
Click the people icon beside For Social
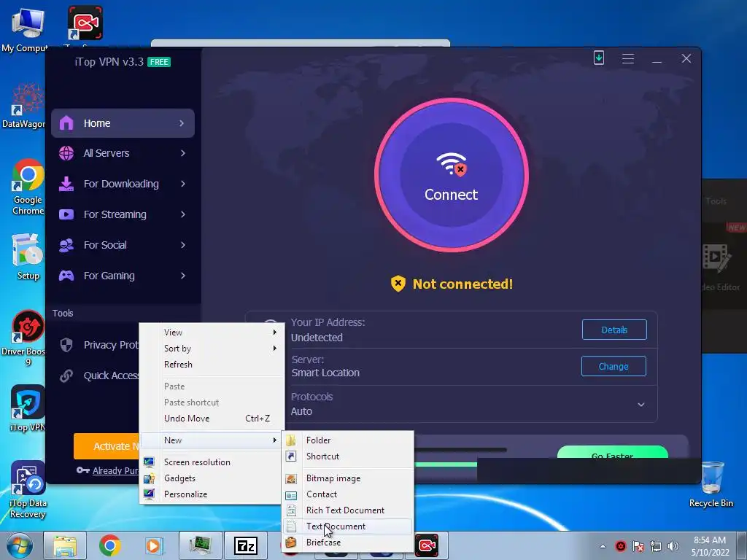pyautogui.click(x=66, y=245)
